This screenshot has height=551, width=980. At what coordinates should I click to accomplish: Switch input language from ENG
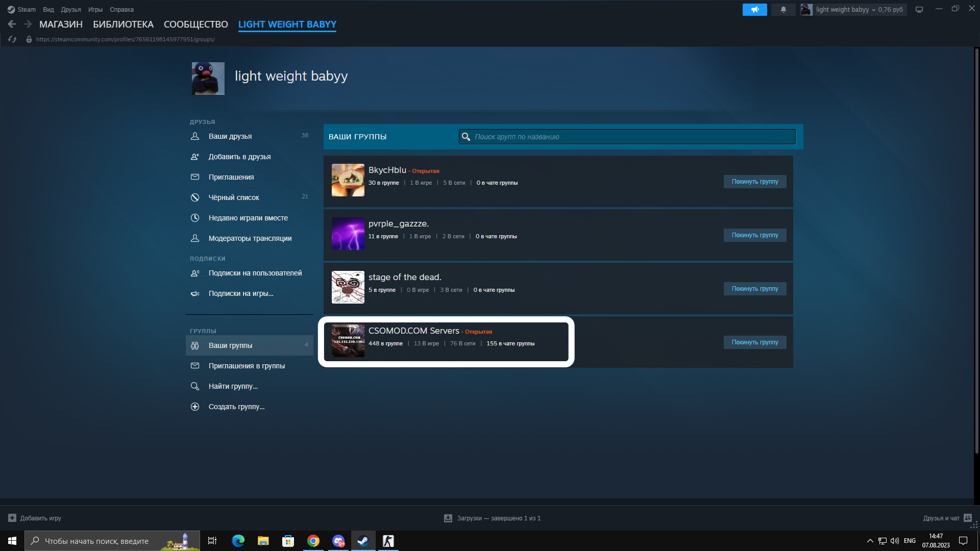910,541
